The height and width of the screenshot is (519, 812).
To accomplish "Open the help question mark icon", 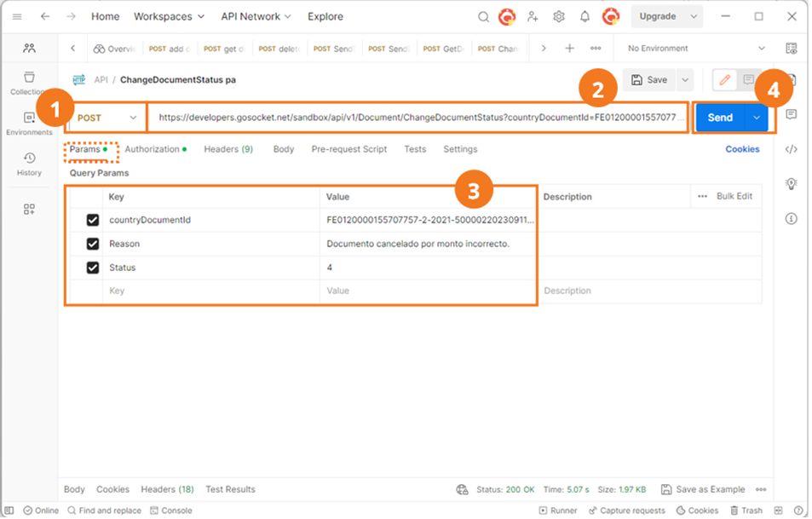I will pos(798,511).
